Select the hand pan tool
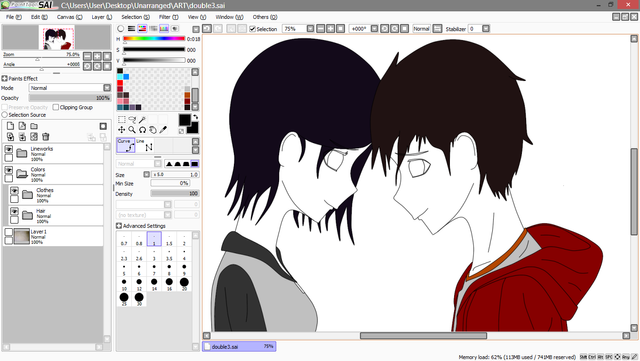Image resolution: width=640 pixels, height=361 pixels. tap(152, 130)
